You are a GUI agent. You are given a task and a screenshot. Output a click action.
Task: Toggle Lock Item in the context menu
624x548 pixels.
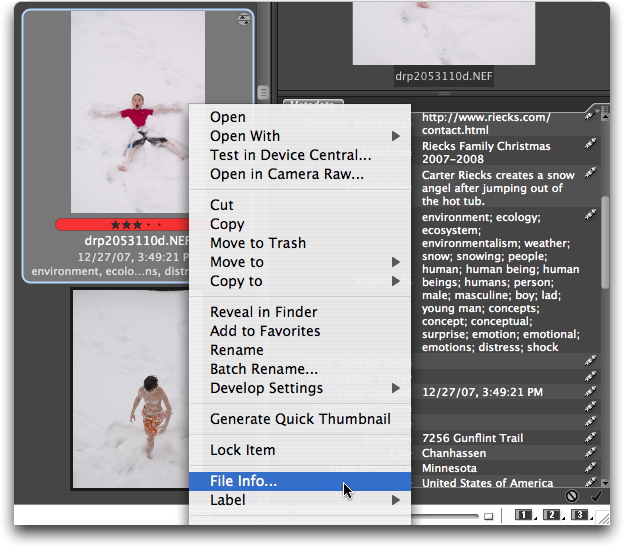tap(300, 450)
